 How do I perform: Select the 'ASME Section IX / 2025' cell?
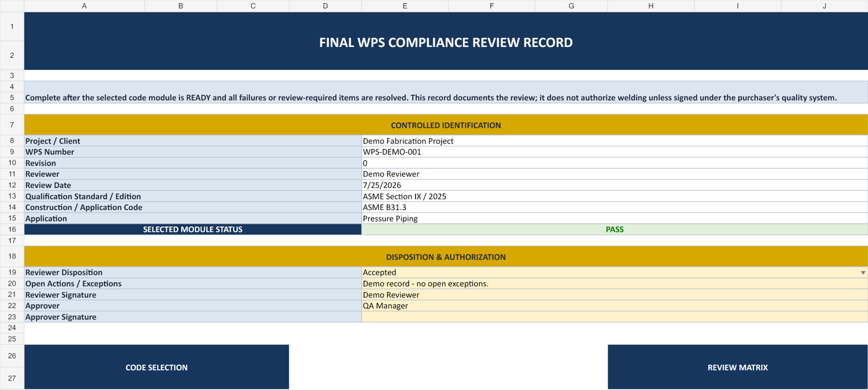click(x=615, y=196)
